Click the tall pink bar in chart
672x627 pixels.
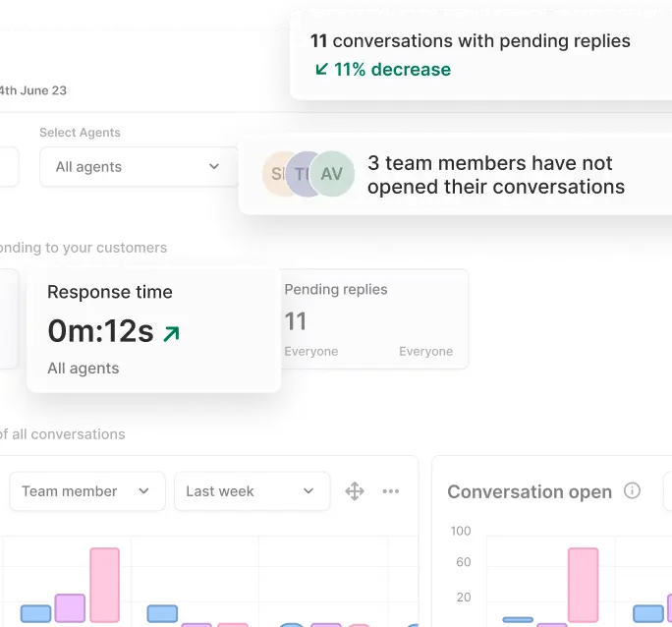point(104,585)
